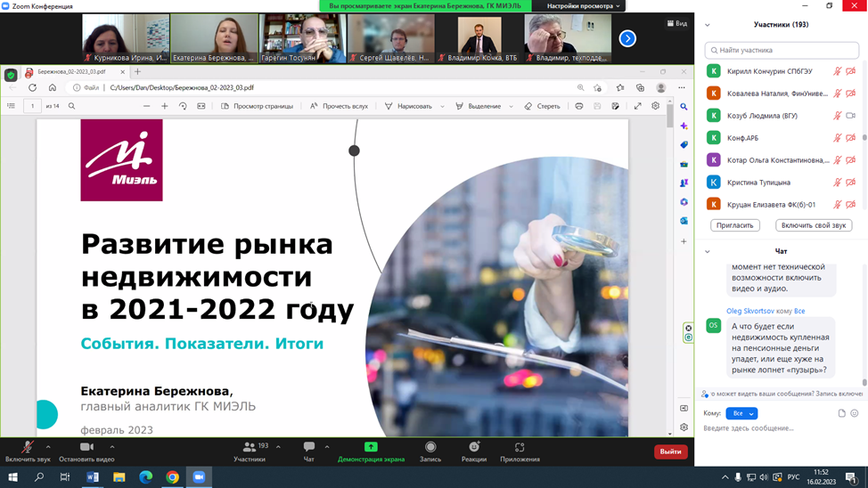Image resolution: width=868 pixels, height=488 pixels.
Task: Open the Participants (Участники) panel icon
Action: (250, 448)
